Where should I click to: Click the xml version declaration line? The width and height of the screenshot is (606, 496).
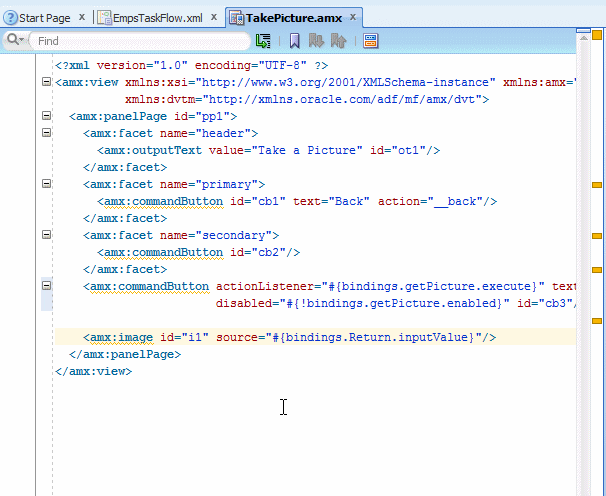coord(191,65)
